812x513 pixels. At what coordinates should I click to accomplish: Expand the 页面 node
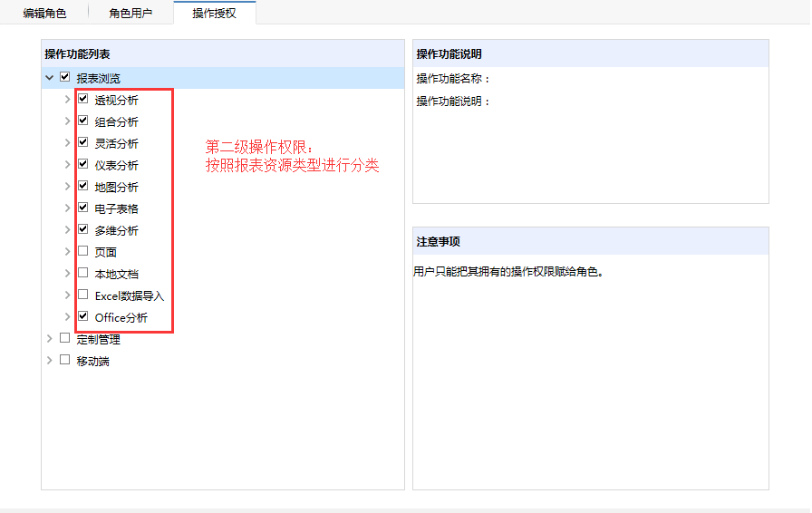coord(67,252)
